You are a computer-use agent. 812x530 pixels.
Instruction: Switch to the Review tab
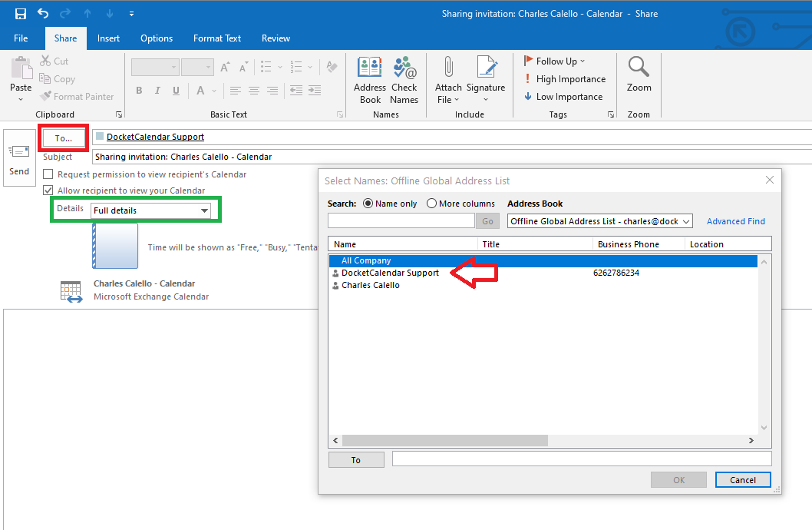coord(276,38)
